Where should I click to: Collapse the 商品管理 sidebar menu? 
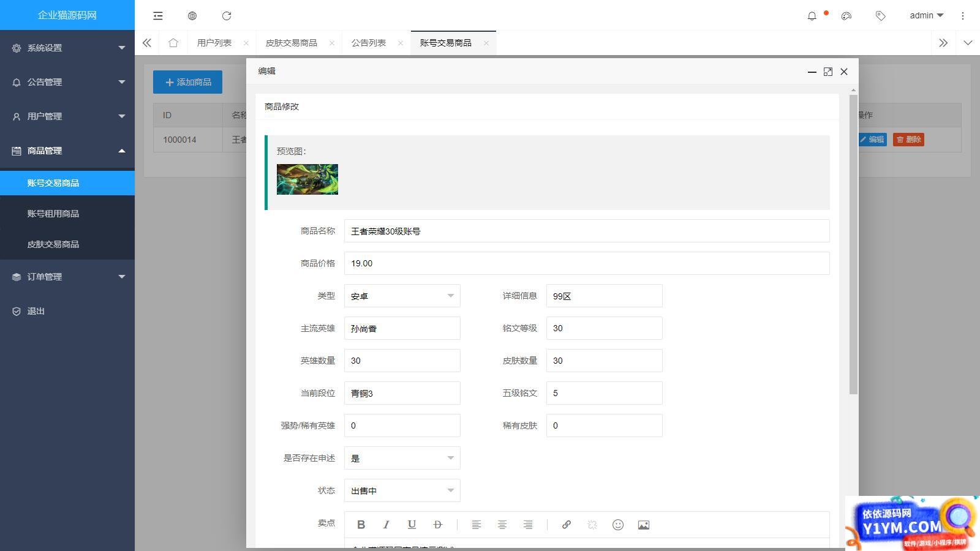[x=67, y=151]
